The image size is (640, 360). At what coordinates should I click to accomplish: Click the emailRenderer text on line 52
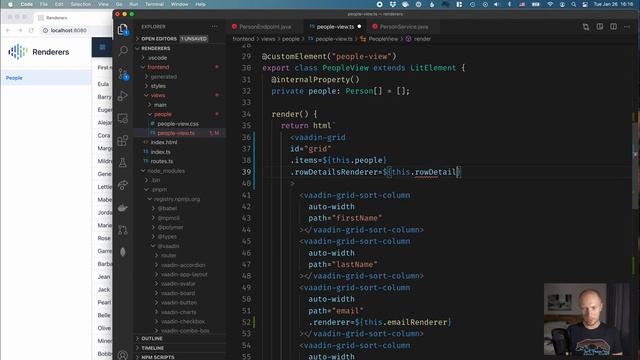(x=416, y=322)
